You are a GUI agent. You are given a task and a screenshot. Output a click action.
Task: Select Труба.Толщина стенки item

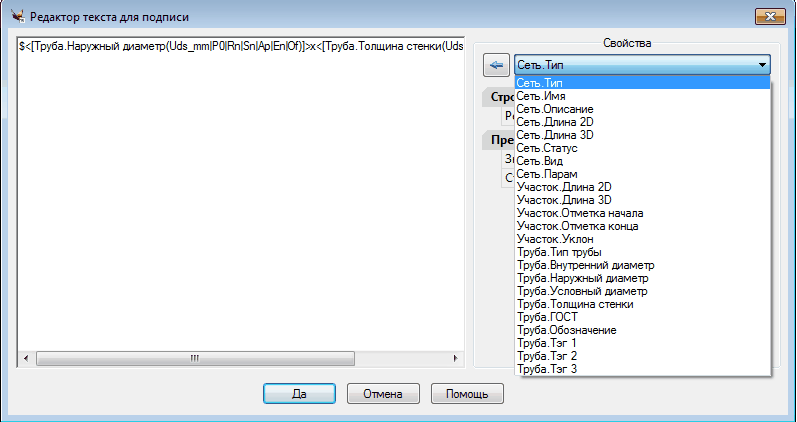coord(574,304)
